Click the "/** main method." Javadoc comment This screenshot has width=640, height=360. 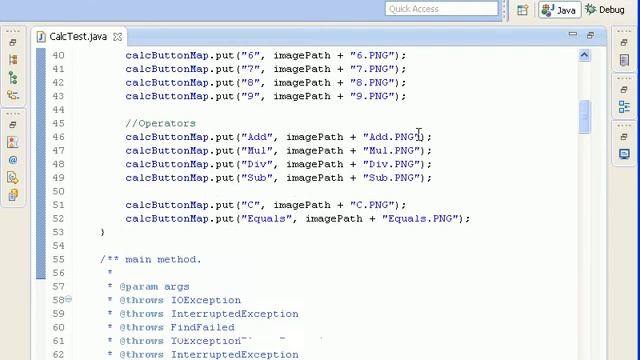point(151,259)
